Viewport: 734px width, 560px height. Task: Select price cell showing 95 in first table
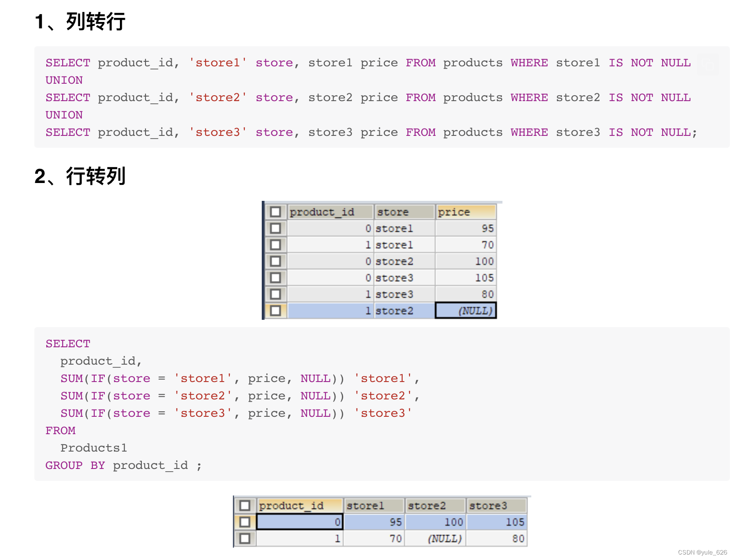point(466,228)
